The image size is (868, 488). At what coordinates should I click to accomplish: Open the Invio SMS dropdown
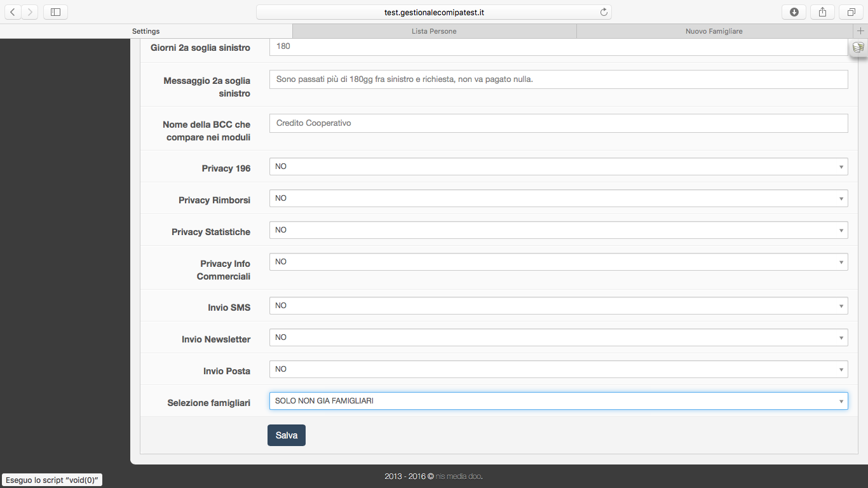[x=559, y=306]
